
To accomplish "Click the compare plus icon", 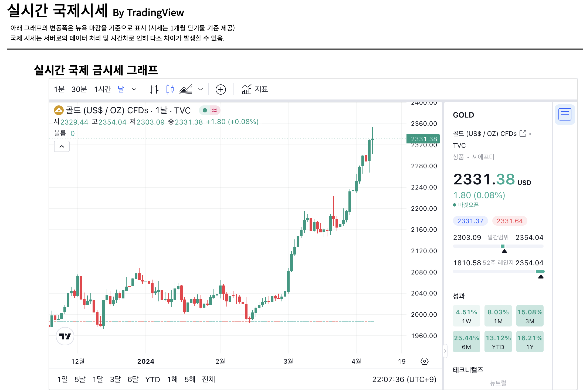I will (221, 89).
